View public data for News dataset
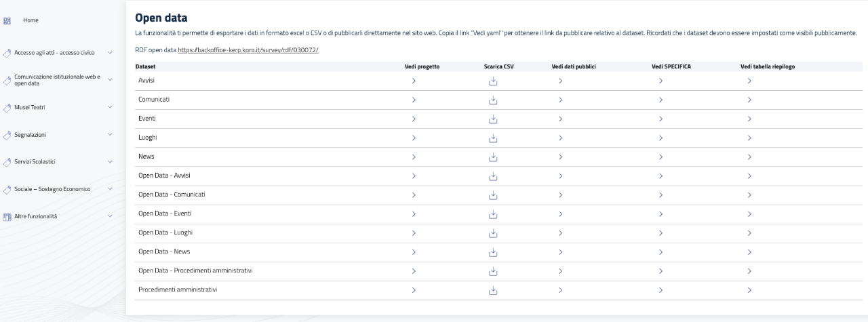The image size is (868, 322). pyautogui.click(x=561, y=157)
